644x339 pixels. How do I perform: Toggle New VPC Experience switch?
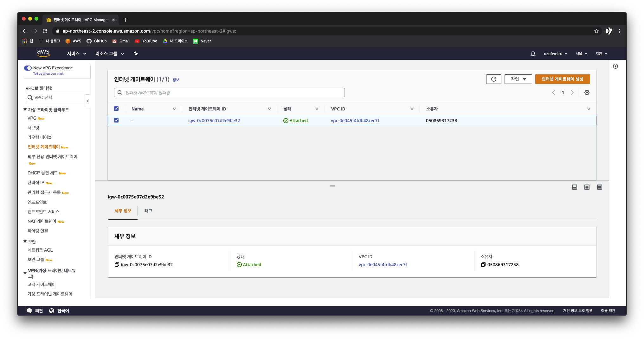click(28, 68)
